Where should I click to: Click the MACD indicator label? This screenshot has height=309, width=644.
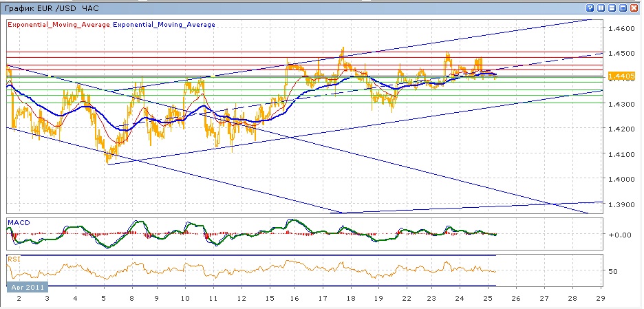pyautogui.click(x=17, y=222)
